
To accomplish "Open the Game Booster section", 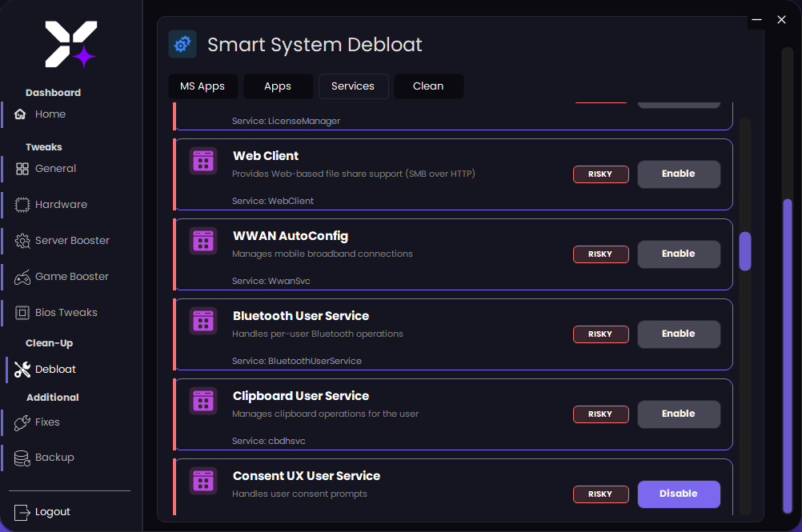I will tap(22, 276).
